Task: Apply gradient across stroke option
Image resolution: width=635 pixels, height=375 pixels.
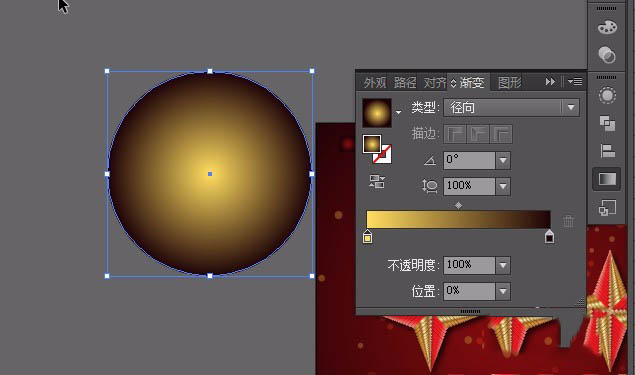Action: click(501, 134)
